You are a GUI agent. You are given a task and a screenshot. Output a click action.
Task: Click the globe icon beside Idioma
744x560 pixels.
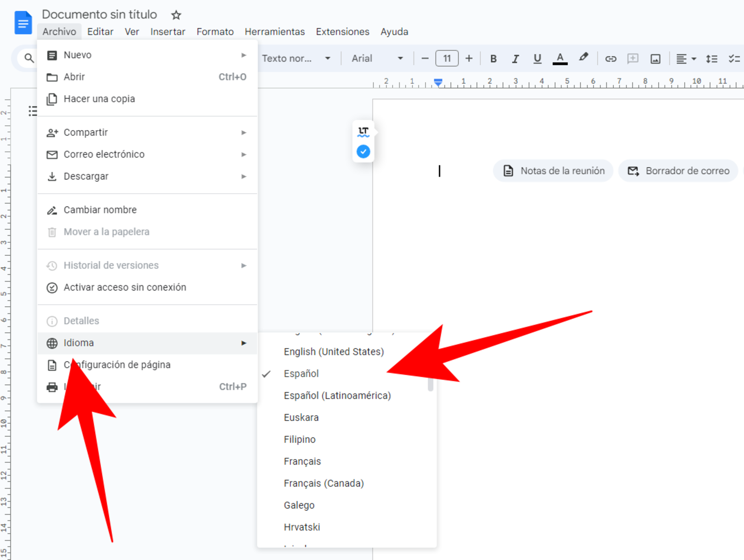pyautogui.click(x=52, y=343)
